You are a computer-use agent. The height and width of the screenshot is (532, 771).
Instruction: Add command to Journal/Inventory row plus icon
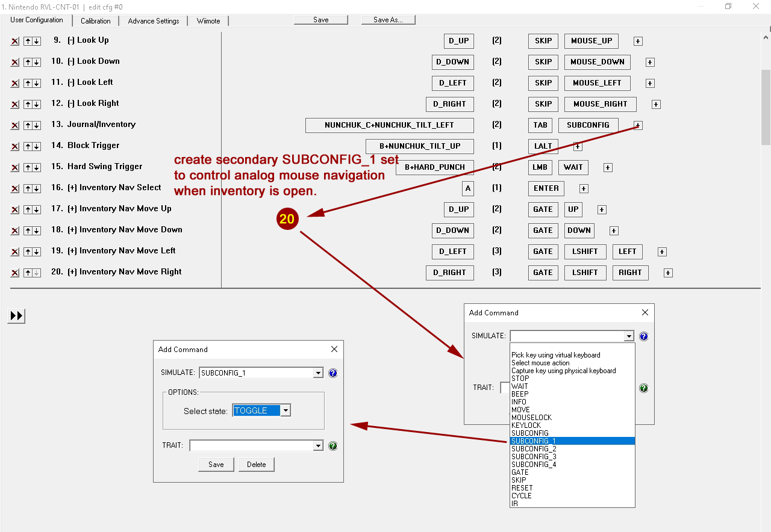coord(638,125)
